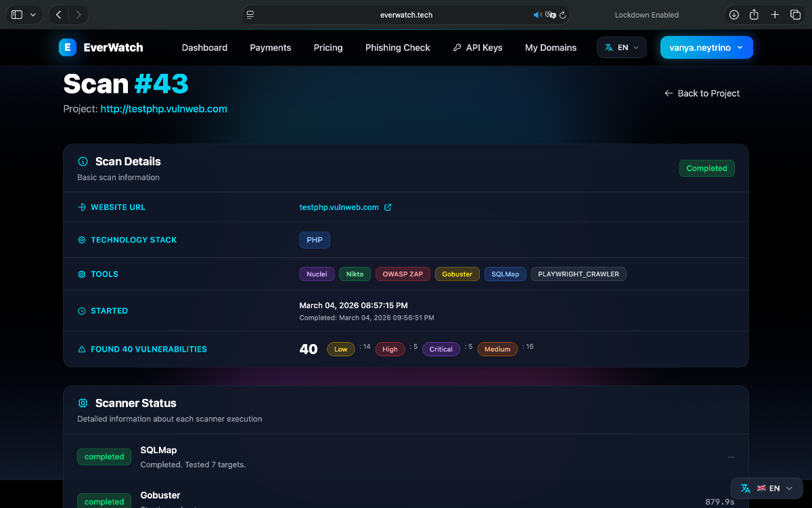Click the EverWatch logo icon

67,47
